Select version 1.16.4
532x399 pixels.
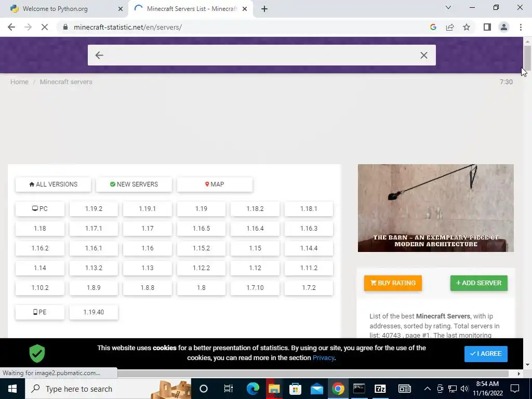255,229
